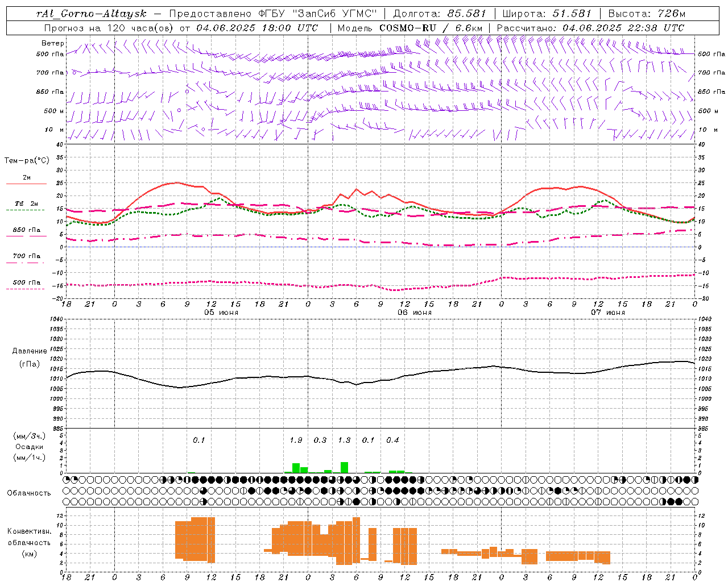Screen dimensions: 728x582
Task: Click the elevation label 'Высота: 726м'
Action: pyautogui.click(x=647, y=14)
